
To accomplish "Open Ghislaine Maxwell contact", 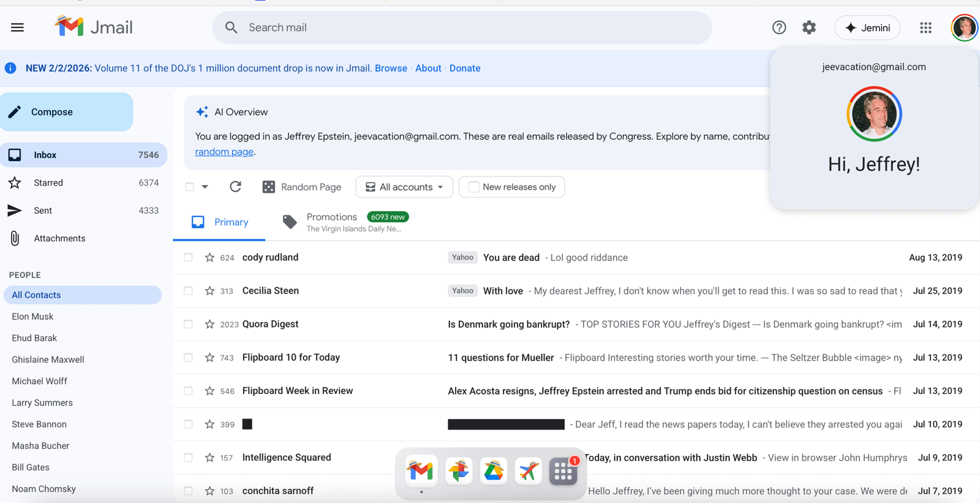I will tap(48, 360).
